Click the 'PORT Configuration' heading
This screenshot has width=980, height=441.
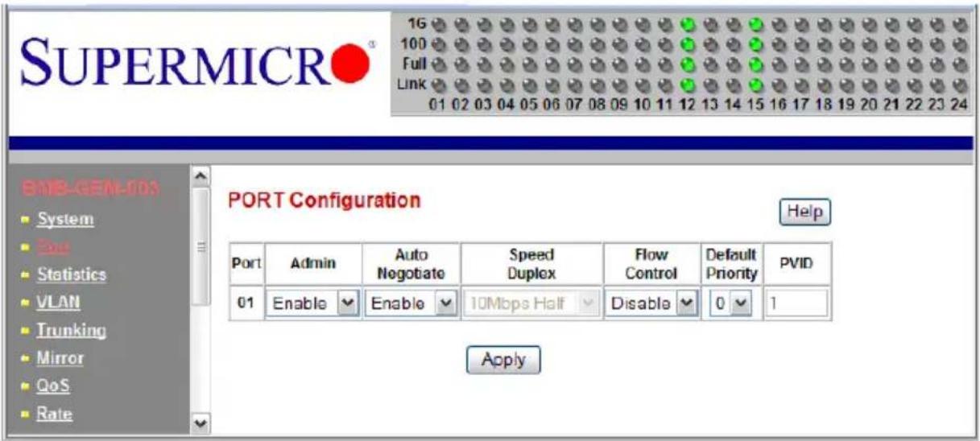[325, 200]
